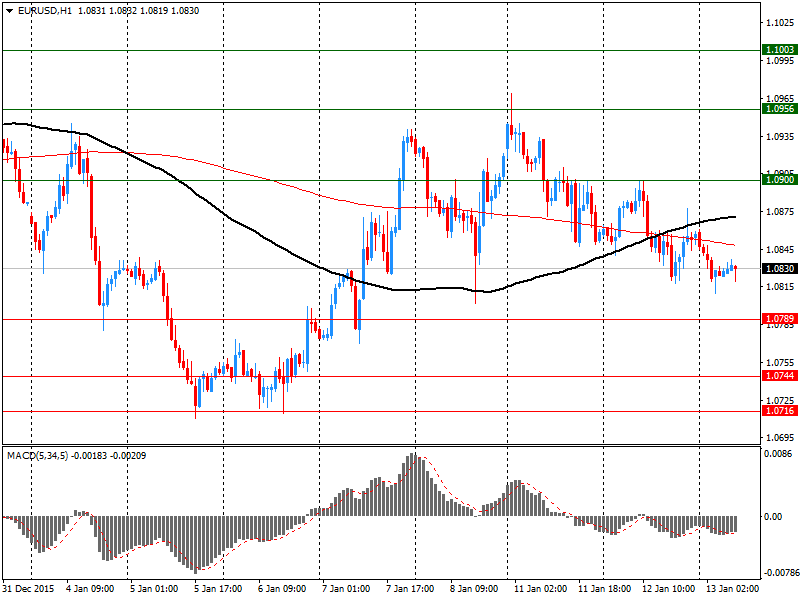
Task: Click the 1.0900 green resistance price label
Action: 780,180
